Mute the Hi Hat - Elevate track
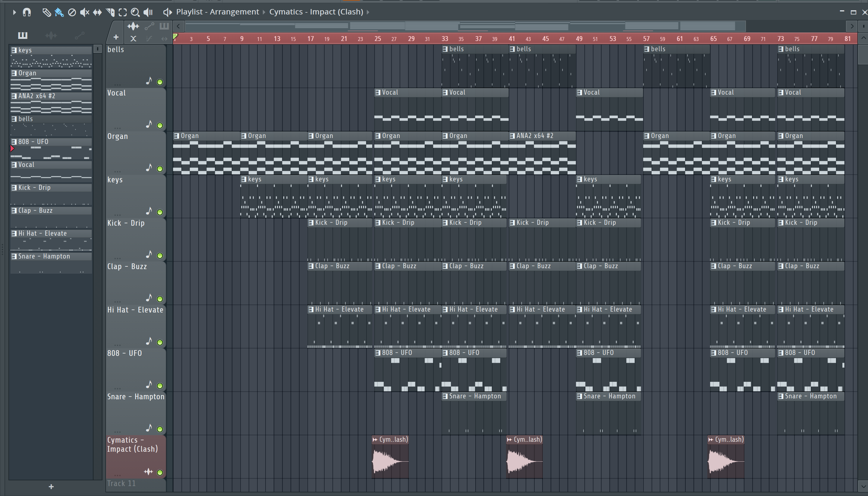 (x=160, y=342)
